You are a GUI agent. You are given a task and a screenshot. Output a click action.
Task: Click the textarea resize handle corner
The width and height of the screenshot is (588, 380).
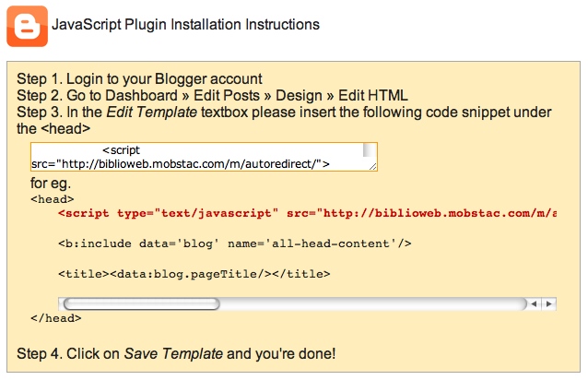(x=372, y=166)
